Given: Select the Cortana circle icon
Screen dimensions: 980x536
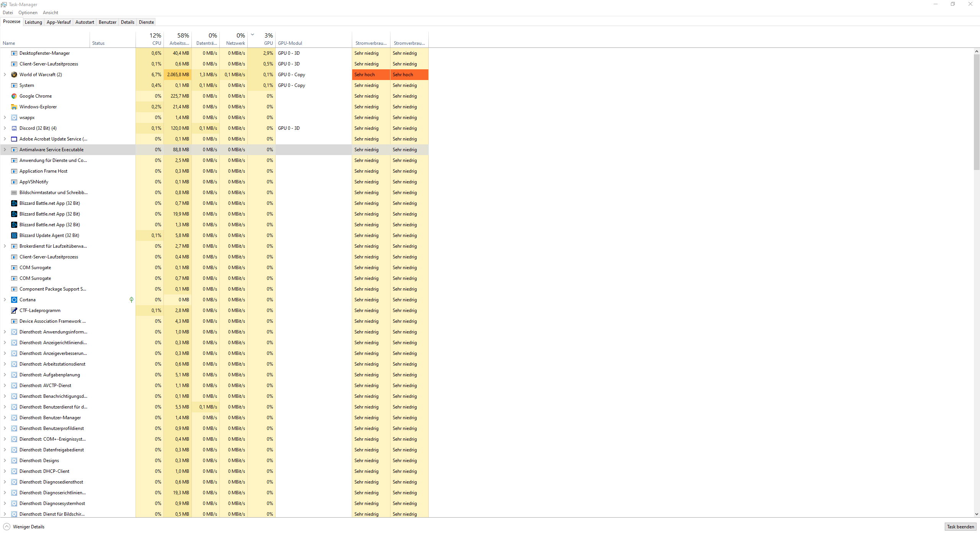Looking at the screenshot, I should (x=14, y=300).
